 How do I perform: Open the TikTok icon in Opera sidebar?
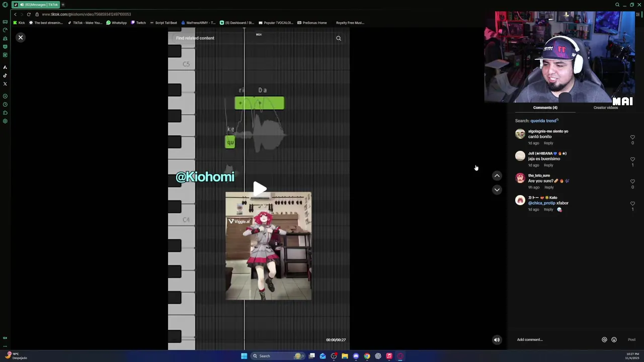point(5,75)
